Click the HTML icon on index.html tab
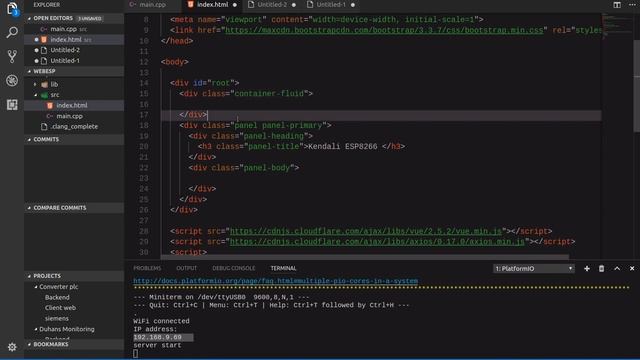640x360 pixels. coord(190,4)
